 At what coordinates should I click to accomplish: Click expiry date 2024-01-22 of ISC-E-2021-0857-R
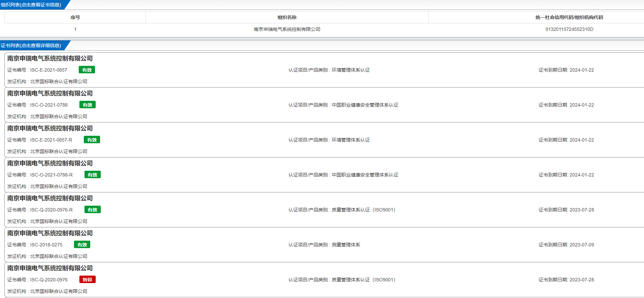click(582, 140)
